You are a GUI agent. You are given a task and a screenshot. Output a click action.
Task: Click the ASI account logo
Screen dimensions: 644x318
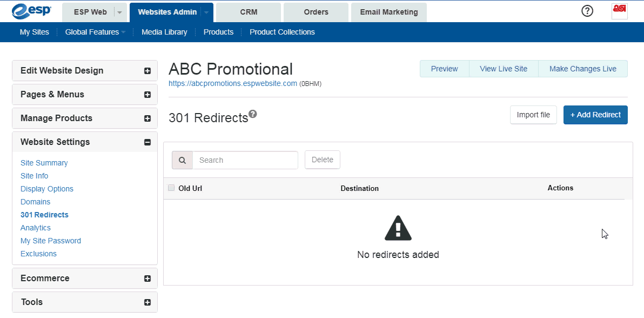(x=619, y=11)
